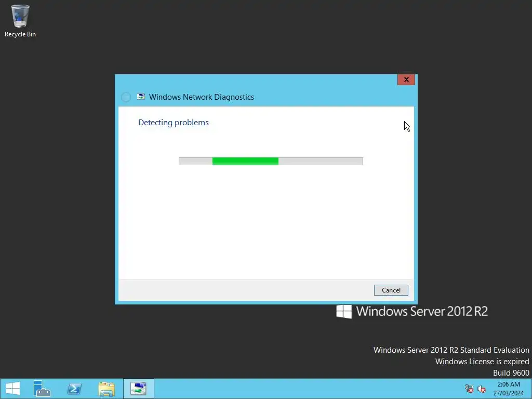This screenshot has height=399, width=532.
Task: Cancel the network diagnostics scan
Action: click(391, 290)
